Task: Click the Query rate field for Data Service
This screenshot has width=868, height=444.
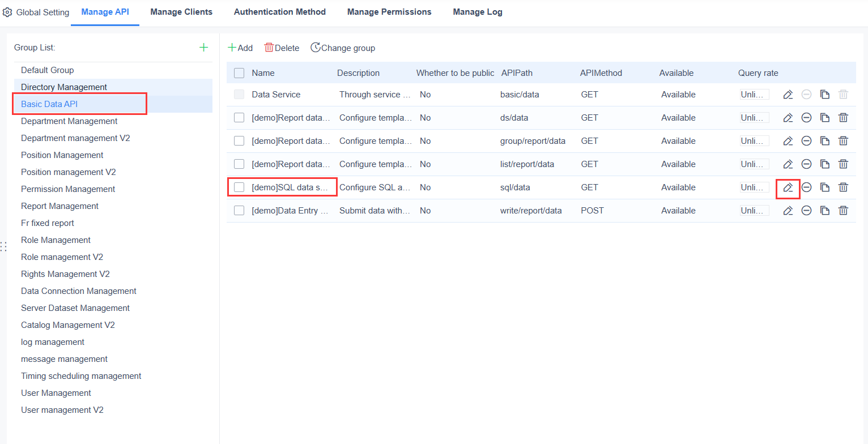Action: 754,94
